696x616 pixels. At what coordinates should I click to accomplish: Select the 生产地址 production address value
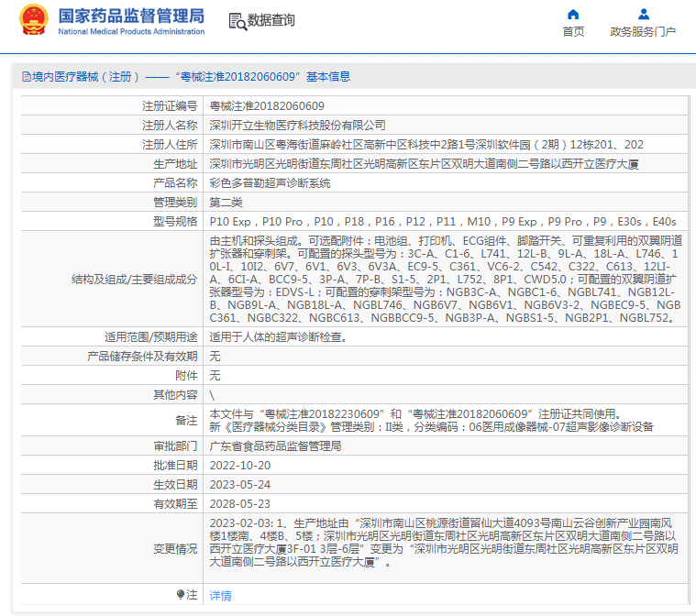424,164
